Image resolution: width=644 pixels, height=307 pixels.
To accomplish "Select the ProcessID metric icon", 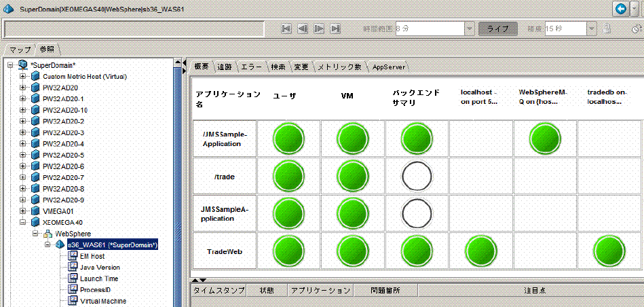I will pyautogui.click(x=73, y=290).
